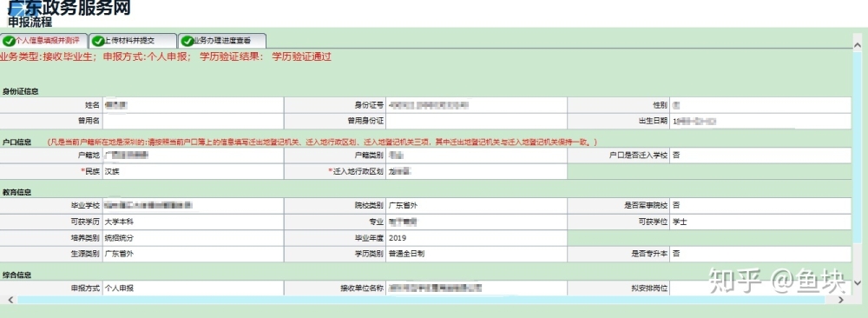Click the 曾用身份证 input field

477,121
